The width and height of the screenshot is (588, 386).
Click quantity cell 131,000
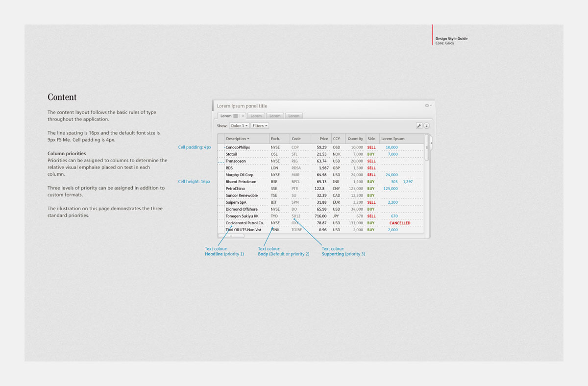tap(355, 223)
